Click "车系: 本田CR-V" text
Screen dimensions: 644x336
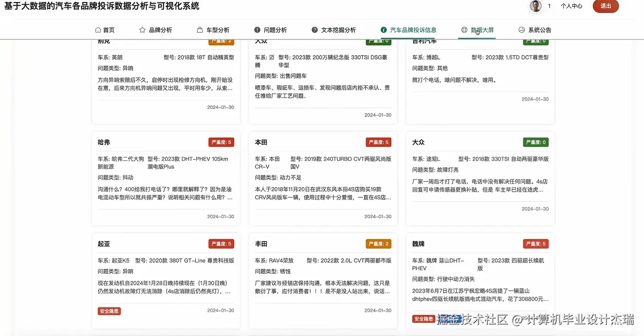(268, 163)
